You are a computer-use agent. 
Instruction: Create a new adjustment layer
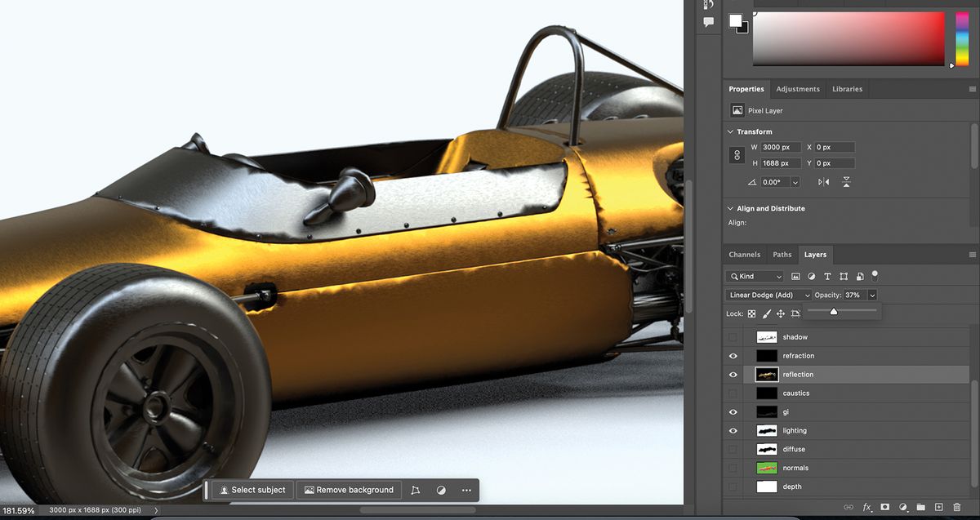pos(903,507)
